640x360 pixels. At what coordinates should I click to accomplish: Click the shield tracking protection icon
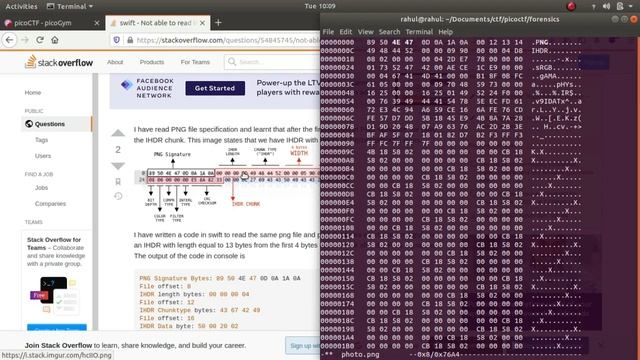(117, 40)
